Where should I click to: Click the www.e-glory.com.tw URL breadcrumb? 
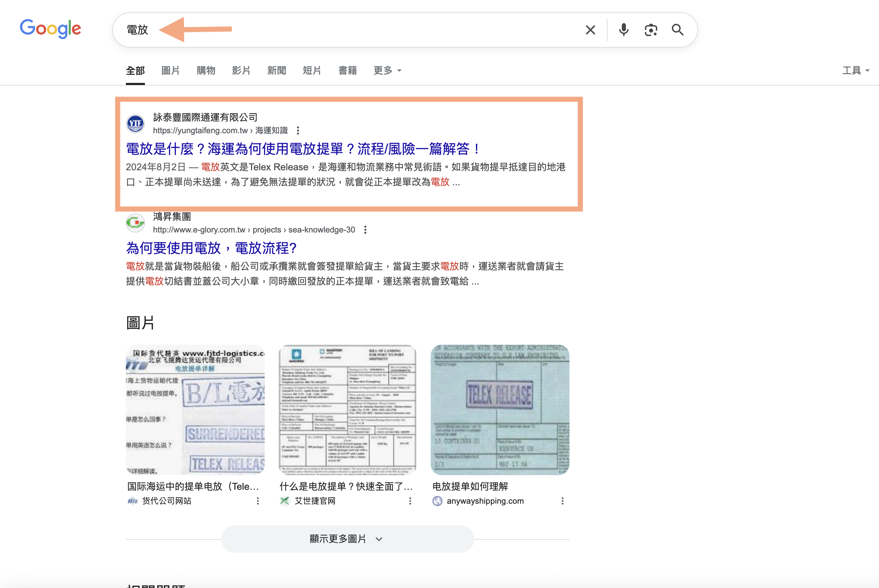254,230
